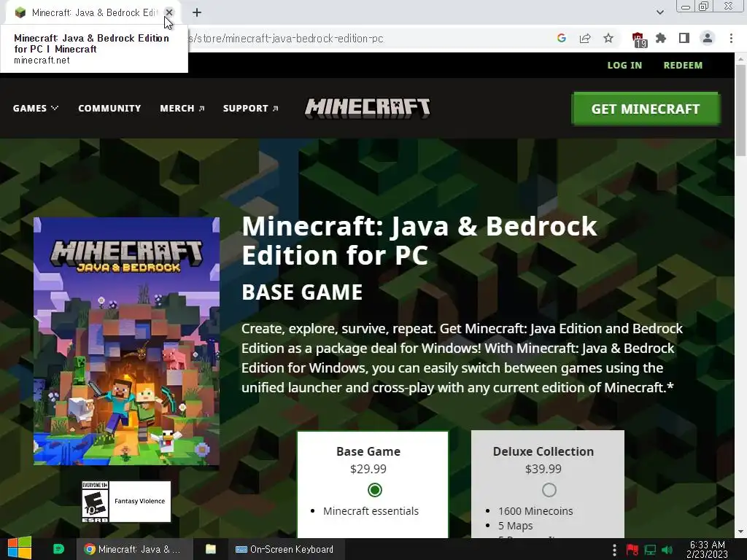The width and height of the screenshot is (747, 560).
Task: Click the $29.99 Base Game price
Action: click(x=368, y=469)
